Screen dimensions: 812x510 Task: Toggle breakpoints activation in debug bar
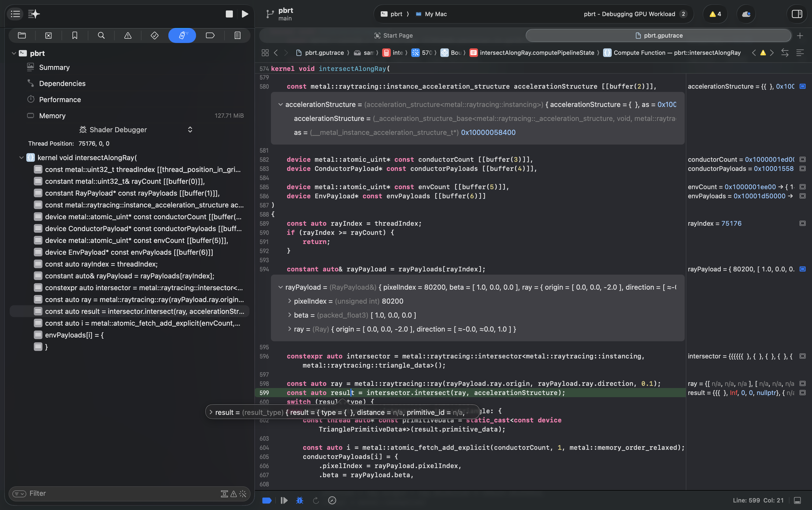(267, 500)
